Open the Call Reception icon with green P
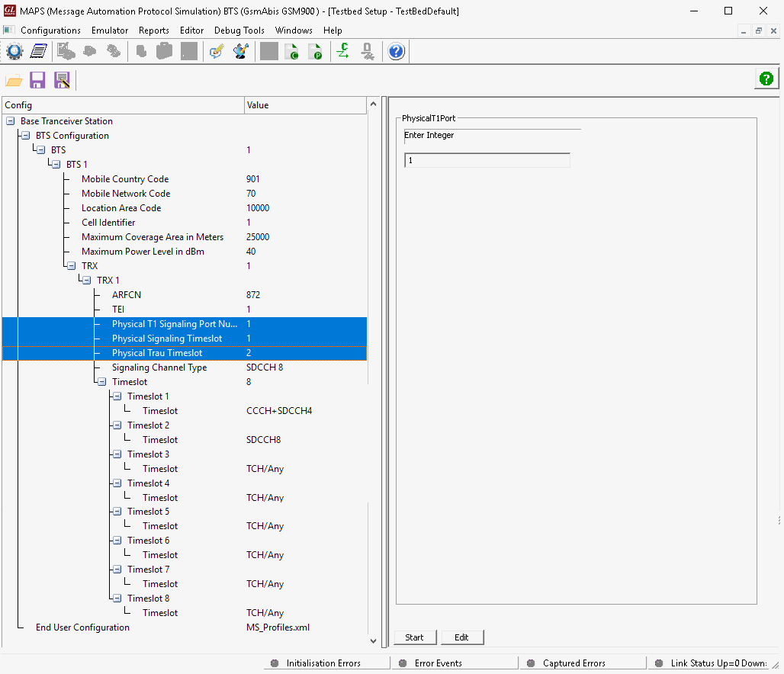 [x=316, y=51]
